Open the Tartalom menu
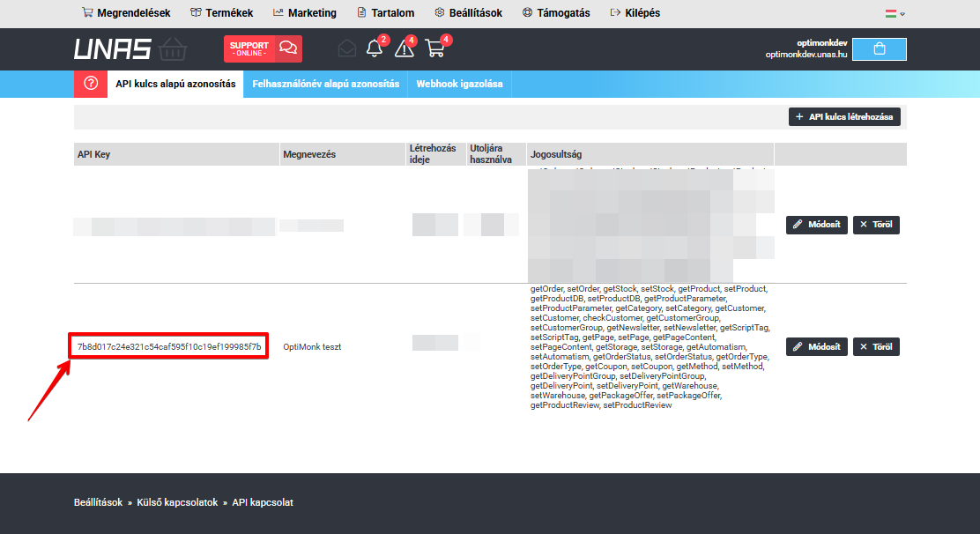Image resolution: width=980 pixels, height=534 pixels. (386, 13)
